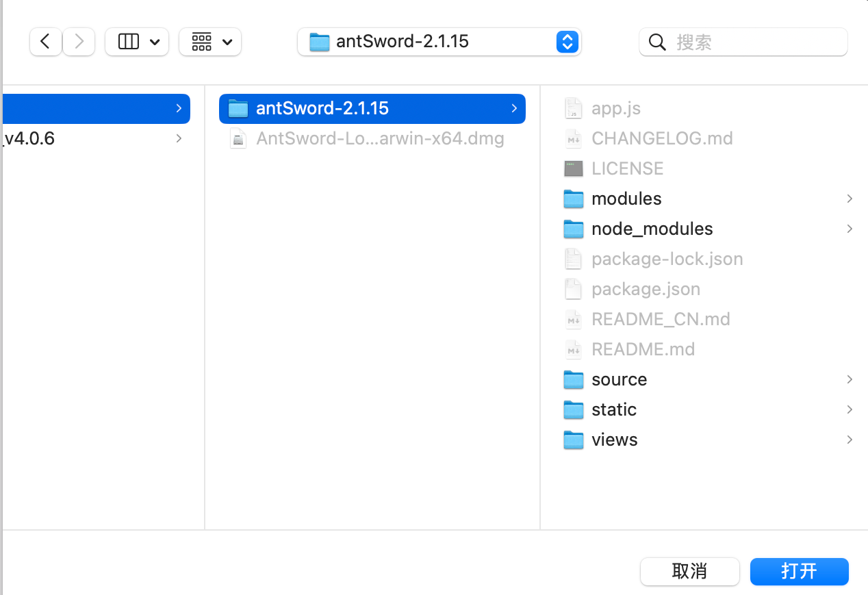Expand the modules folder chevron

pyautogui.click(x=849, y=199)
